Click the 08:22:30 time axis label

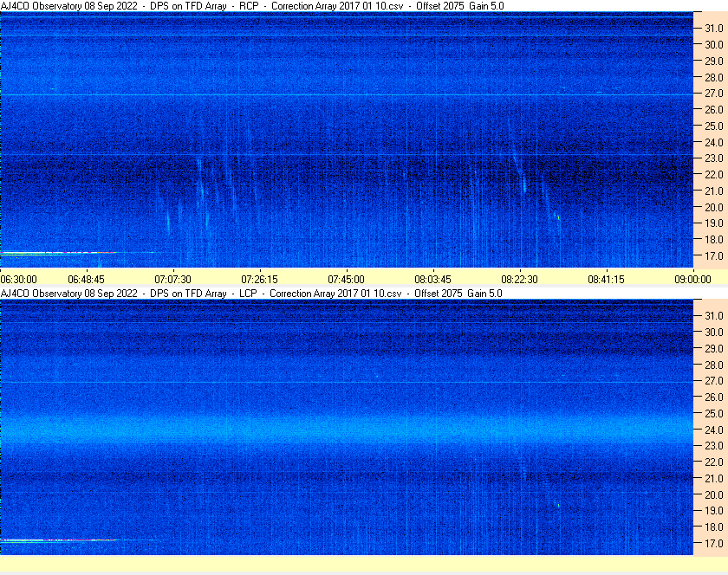click(519, 280)
